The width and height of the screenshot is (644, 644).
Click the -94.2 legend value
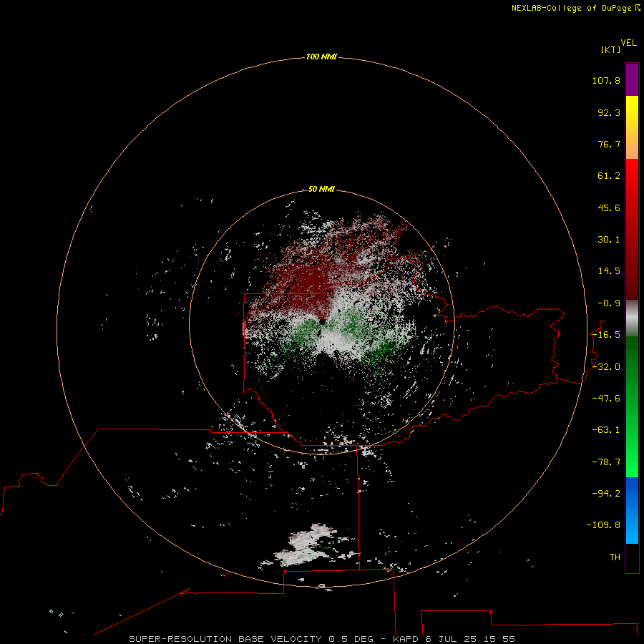[x=606, y=493]
